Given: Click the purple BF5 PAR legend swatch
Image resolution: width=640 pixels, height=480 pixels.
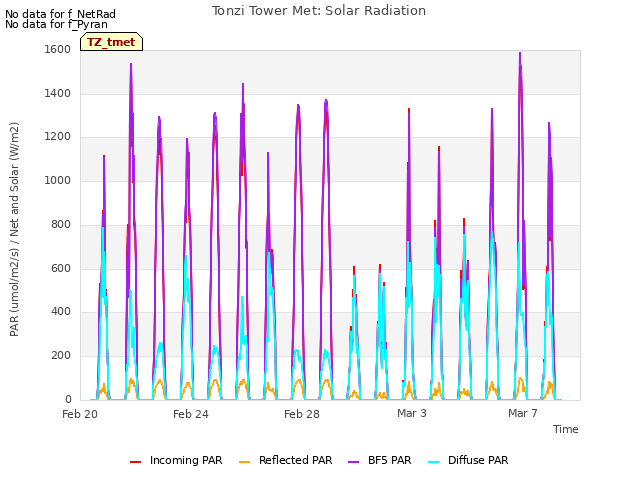Looking at the screenshot, I should 353,462.
